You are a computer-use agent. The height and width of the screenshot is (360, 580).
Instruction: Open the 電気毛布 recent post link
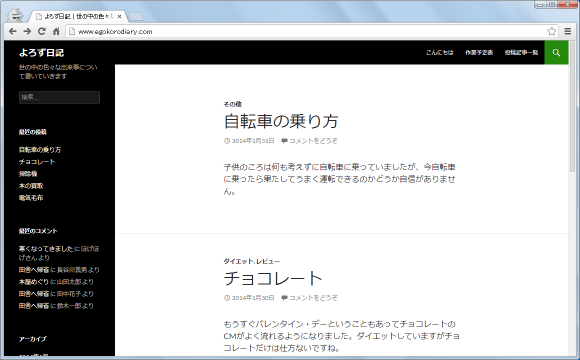tap(31, 198)
